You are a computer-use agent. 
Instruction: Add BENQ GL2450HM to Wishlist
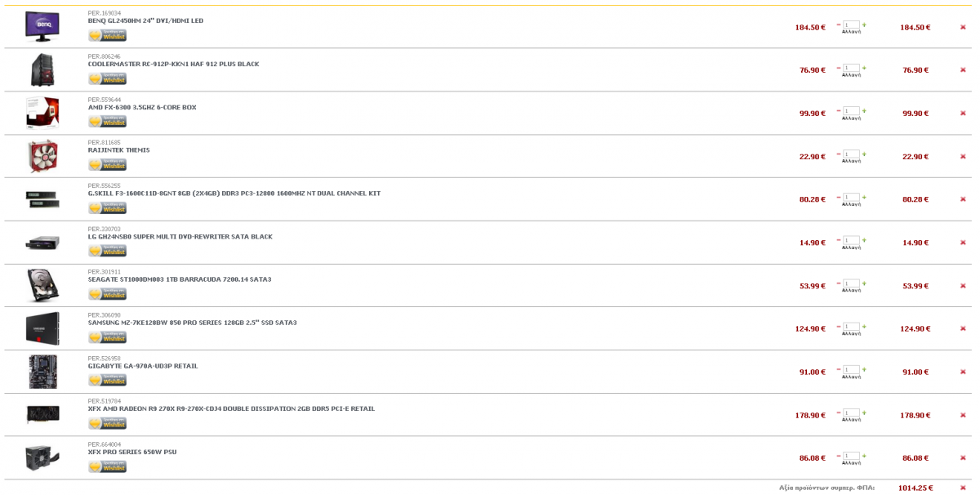(x=107, y=35)
